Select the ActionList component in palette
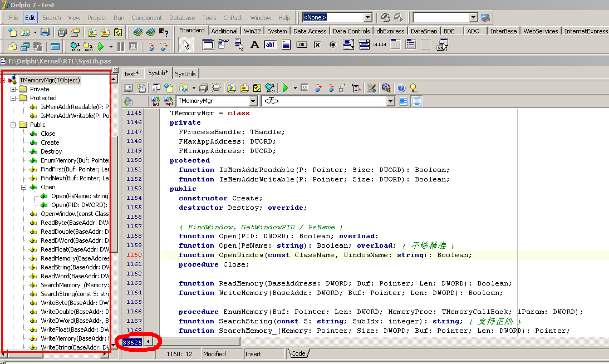This screenshot has height=364, width=609. point(442,45)
